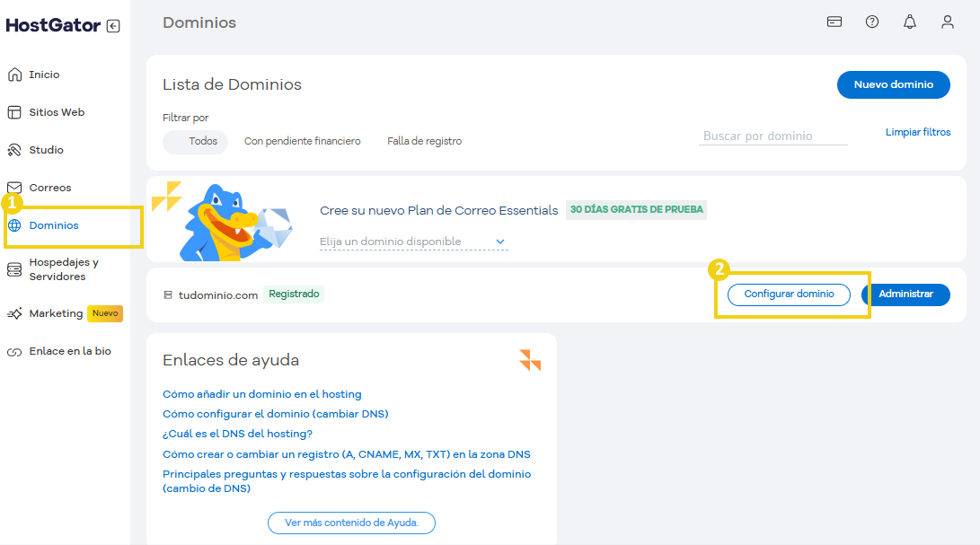Screen dimensions: 980x545
Task: Open the Marketing section
Action: tap(56, 313)
